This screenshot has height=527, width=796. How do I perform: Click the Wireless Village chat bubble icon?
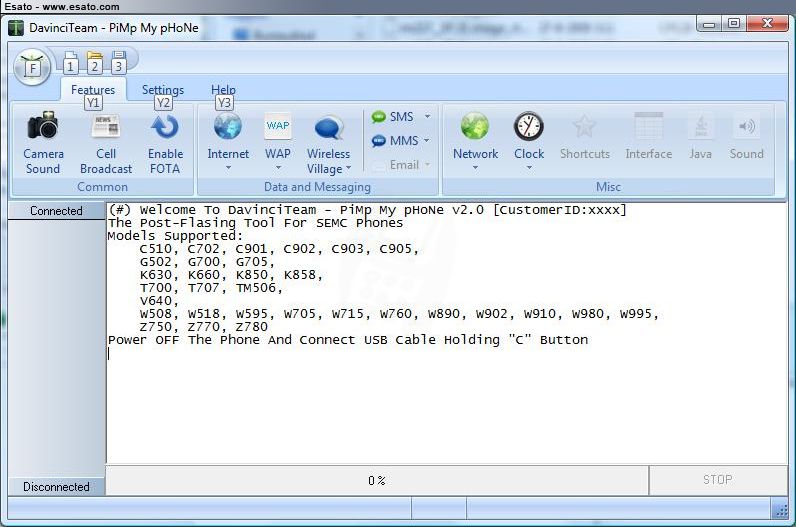(329, 129)
